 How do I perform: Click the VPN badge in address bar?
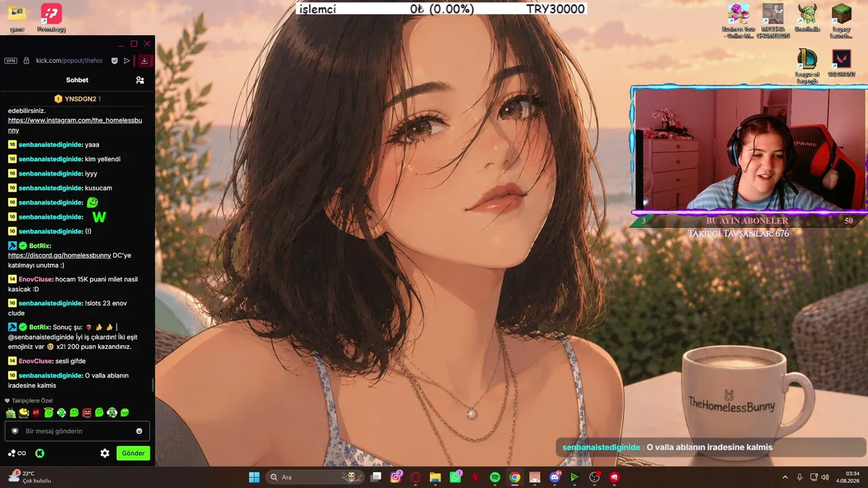[x=11, y=60]
